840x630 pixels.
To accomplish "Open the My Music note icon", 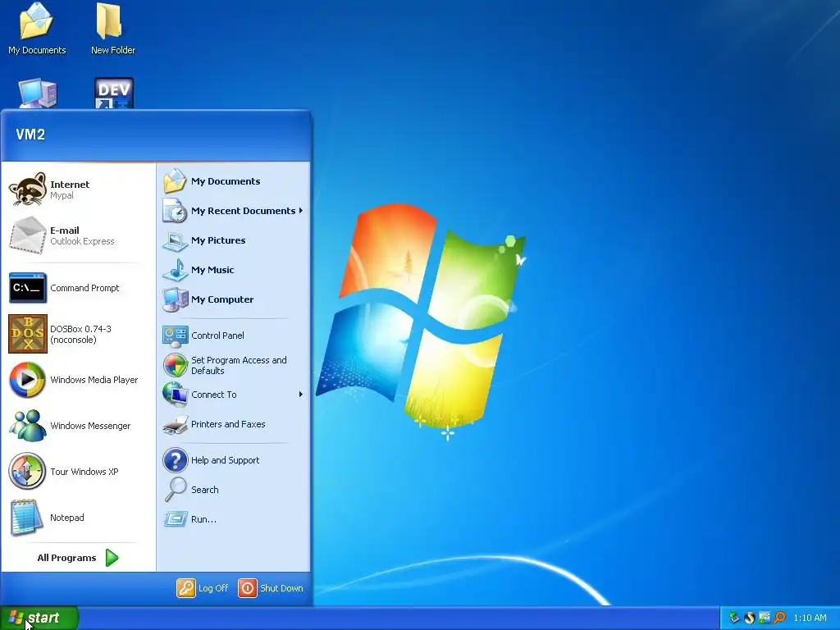I will tap(175, 269).
